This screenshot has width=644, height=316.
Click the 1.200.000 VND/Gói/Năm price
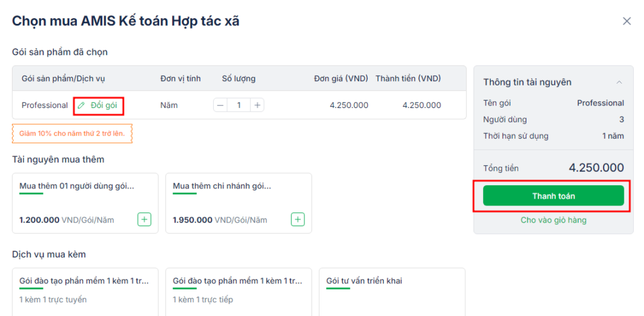click(67, 221)
